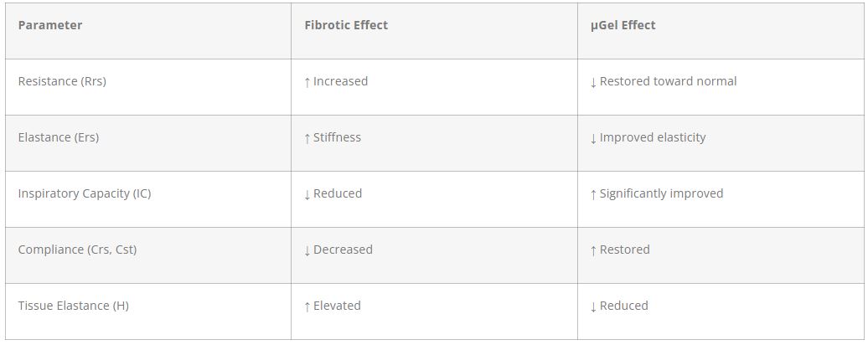
Task: Click the µGel Effect column header
Action: (x=623, y=25)
